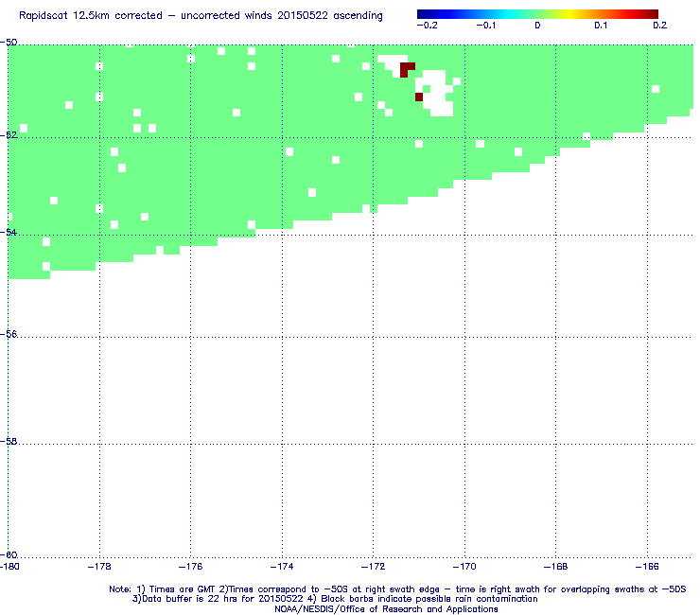
Task: Click the colorbar label "0.2"
Action: point(660,26)
